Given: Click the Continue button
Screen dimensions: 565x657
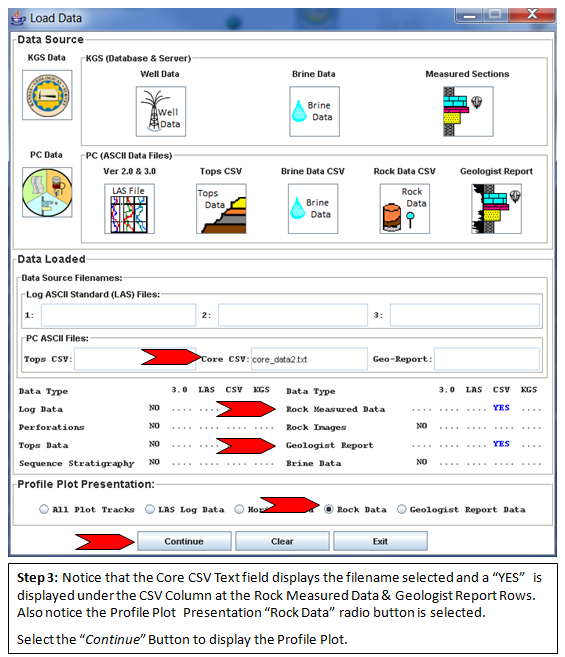Looking at the screenshot, I should [184, 541].
